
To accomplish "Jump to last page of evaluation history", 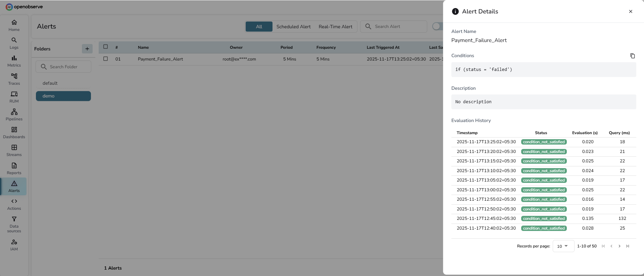I will tap(628, 246).
